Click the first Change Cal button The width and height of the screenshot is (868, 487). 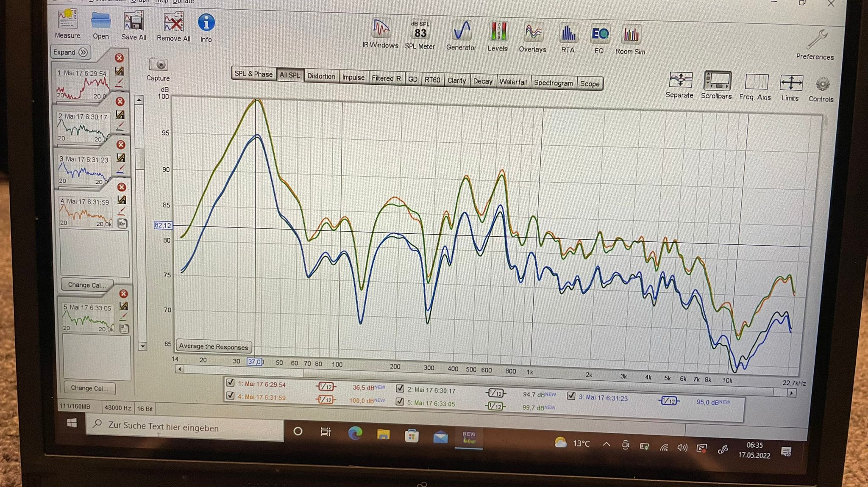[x=87, y=285]
